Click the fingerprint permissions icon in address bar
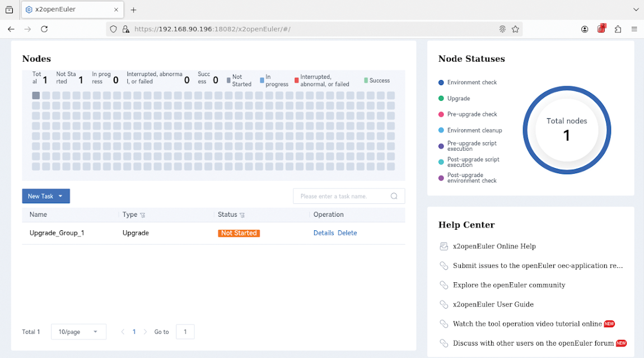The width and height of the screenshot is (644, 358). (x=502, y=29)
